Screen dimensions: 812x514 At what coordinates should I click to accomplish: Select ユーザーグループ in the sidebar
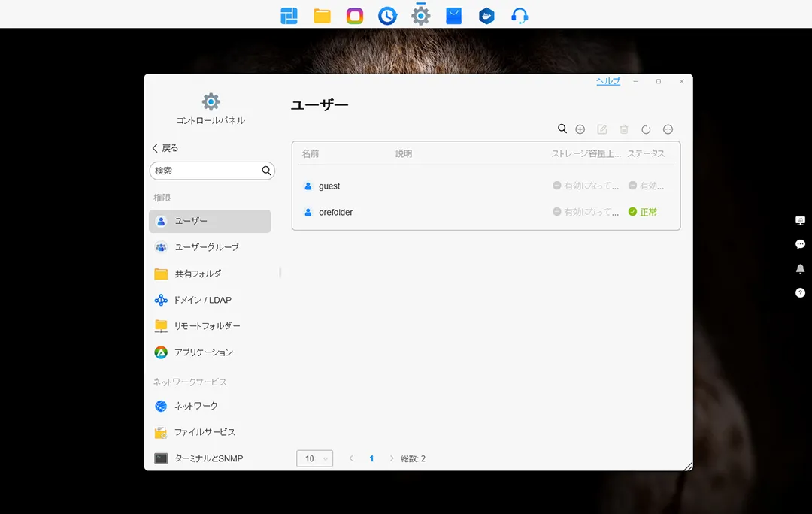(207, 247)
